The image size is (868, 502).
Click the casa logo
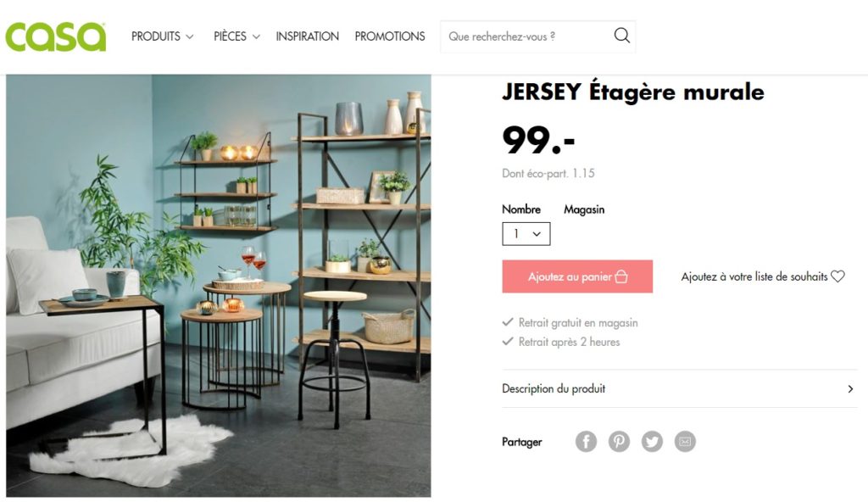[x=55, y=36]
